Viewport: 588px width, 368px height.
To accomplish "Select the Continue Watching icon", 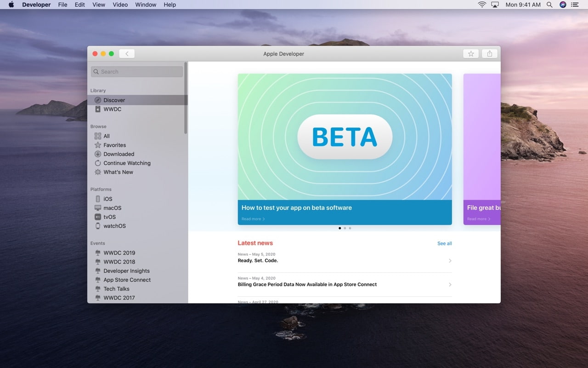I will 98,163.
